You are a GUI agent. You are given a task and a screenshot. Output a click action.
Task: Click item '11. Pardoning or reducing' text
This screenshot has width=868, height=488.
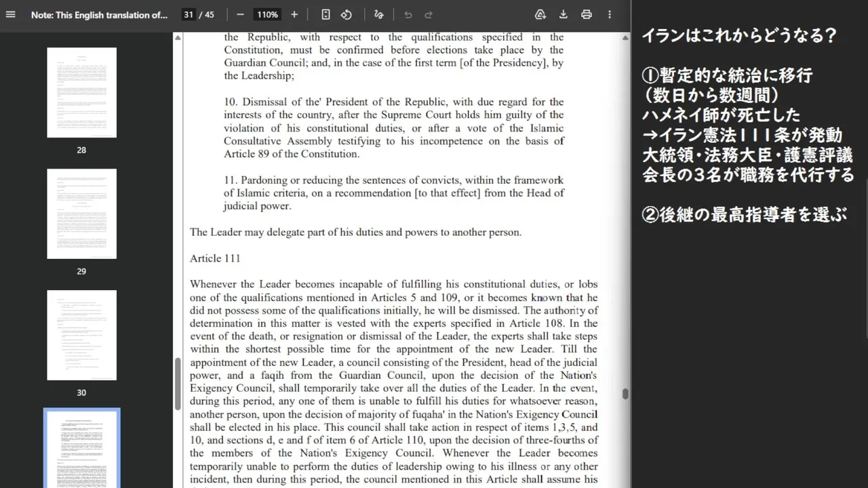pos(394,193)
